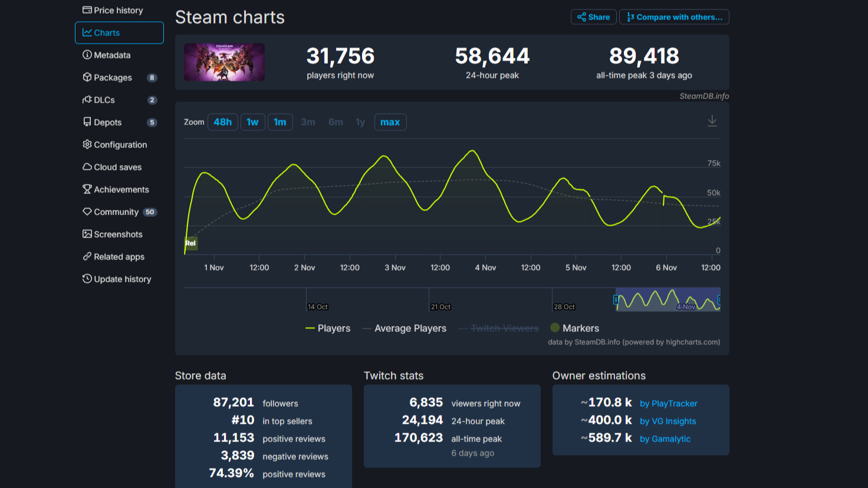Set chart zoom to 1w
The width and height of the screenshot is (868, 488).
tap(252, 122)
